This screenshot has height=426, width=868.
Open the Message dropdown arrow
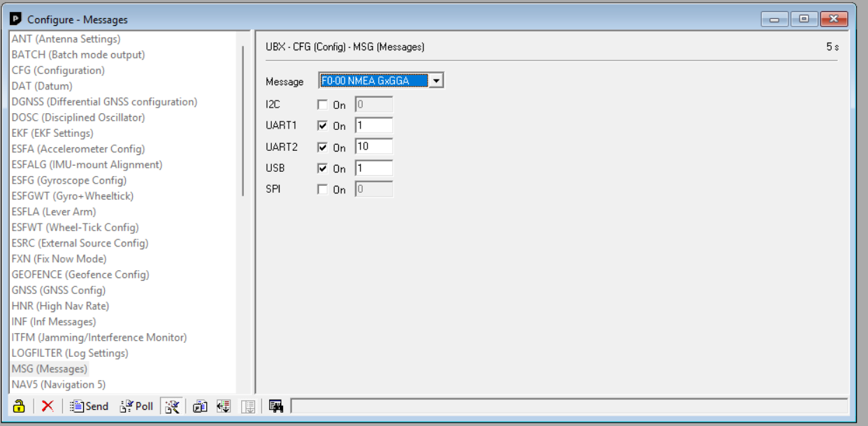[436, 81]
